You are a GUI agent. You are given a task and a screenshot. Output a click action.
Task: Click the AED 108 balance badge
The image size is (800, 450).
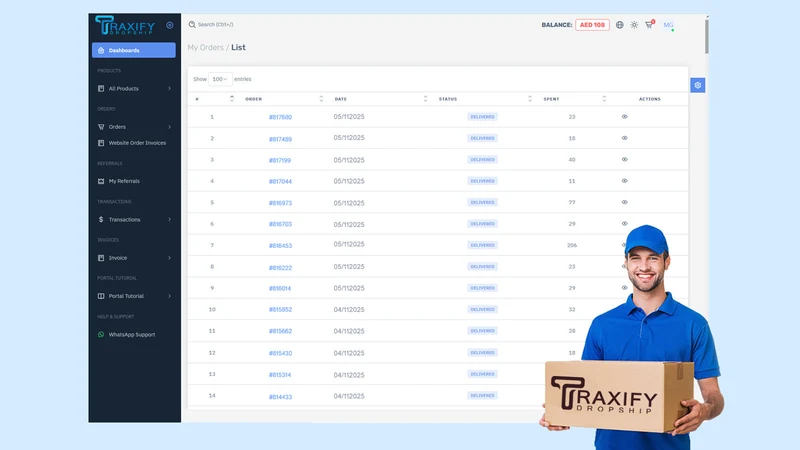click(x=592, y=24)
